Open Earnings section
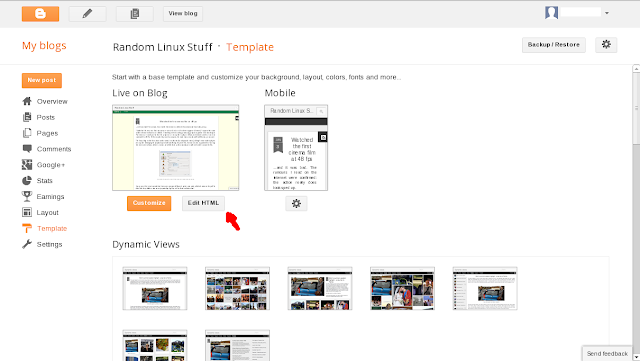Image resolution: width=640 pixels, height=361 pixels. coord(51,196)
